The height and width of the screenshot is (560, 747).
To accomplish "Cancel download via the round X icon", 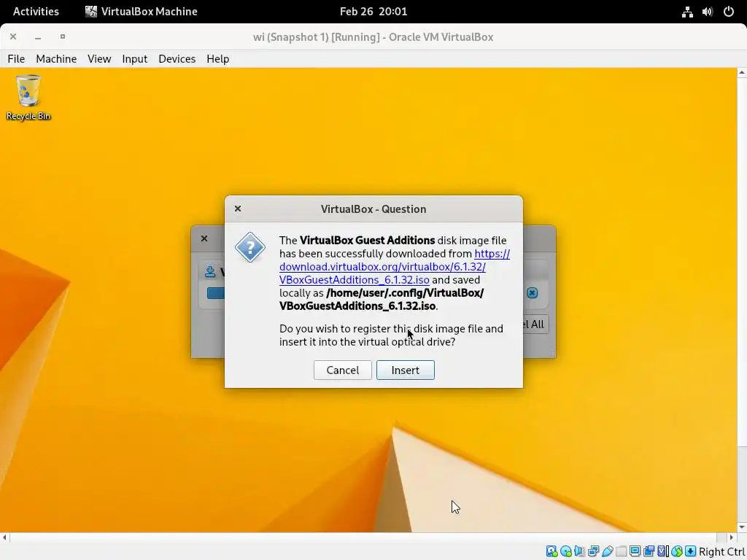I will click(532, 292).
